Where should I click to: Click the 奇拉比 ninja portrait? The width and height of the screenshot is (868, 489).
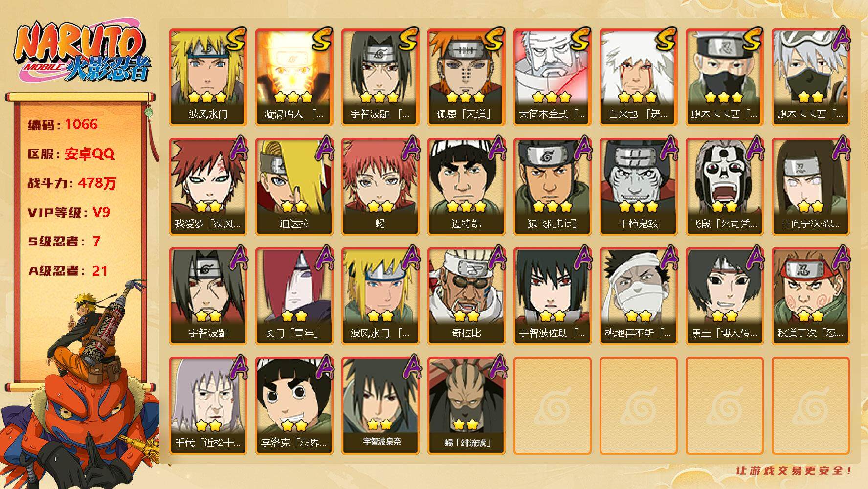[466, 296]
